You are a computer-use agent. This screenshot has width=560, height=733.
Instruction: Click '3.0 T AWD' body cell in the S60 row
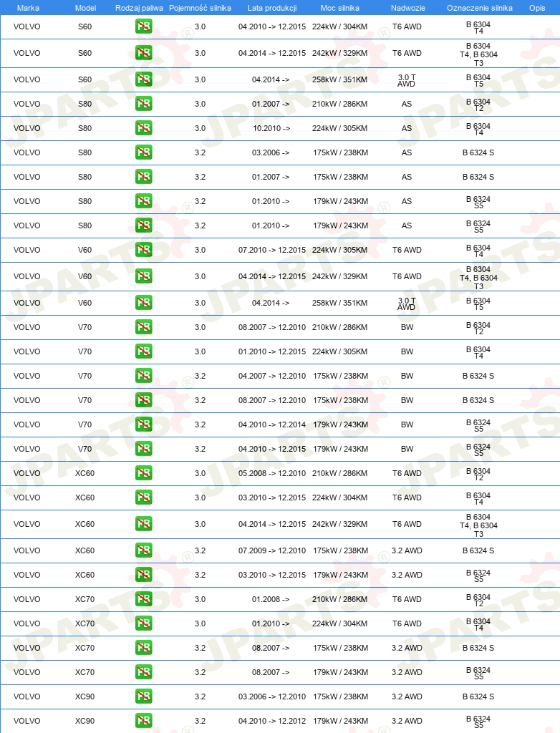[x=407, y=80]
